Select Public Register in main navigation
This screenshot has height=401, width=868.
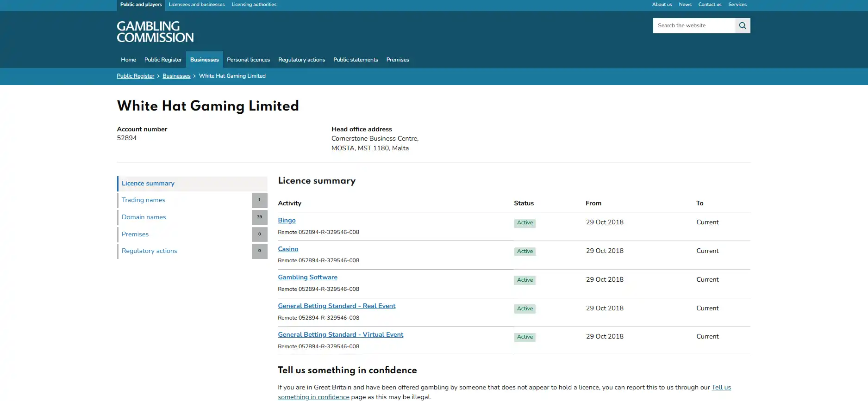(163, 60)
